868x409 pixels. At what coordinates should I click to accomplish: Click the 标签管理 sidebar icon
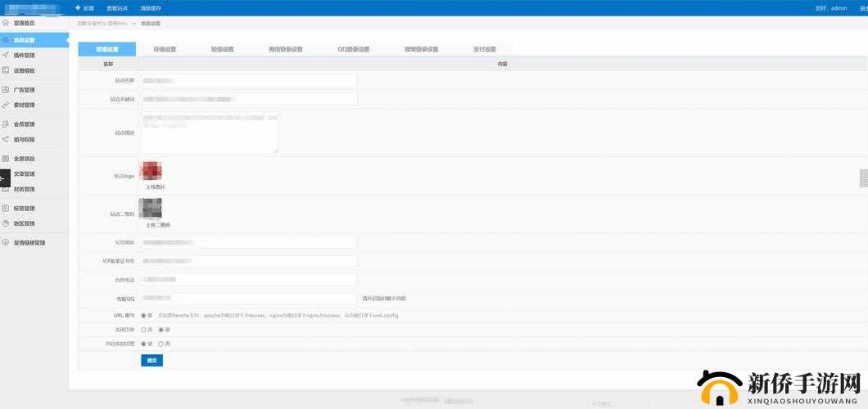click(6, 208)
